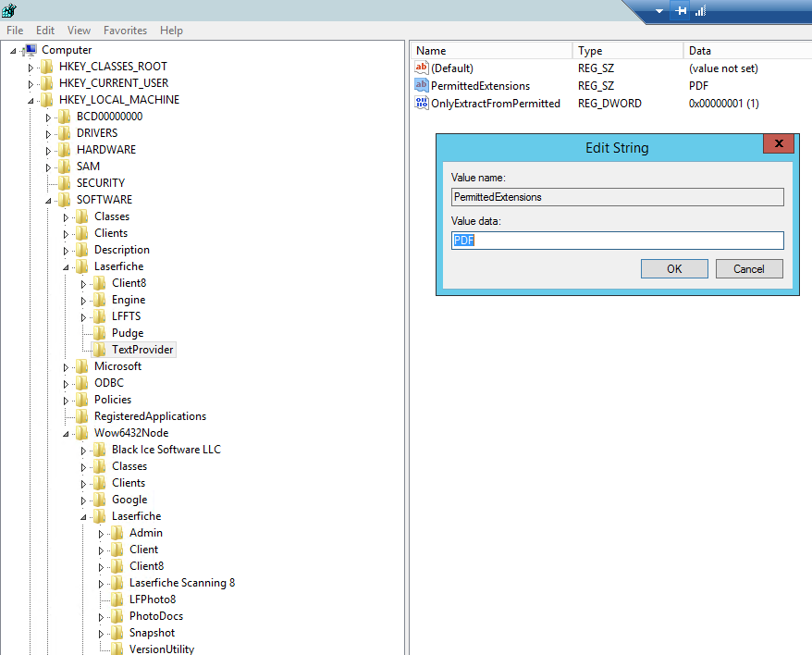
Task: Click the TextProvider folder icon
Action: 100,350
